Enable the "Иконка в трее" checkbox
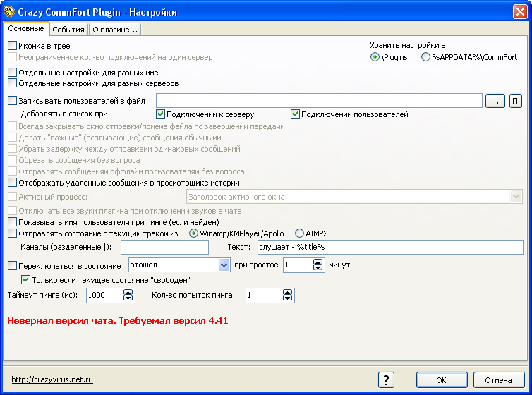The image size is (532, 395). pyautogui.click(x=12, y=46)
